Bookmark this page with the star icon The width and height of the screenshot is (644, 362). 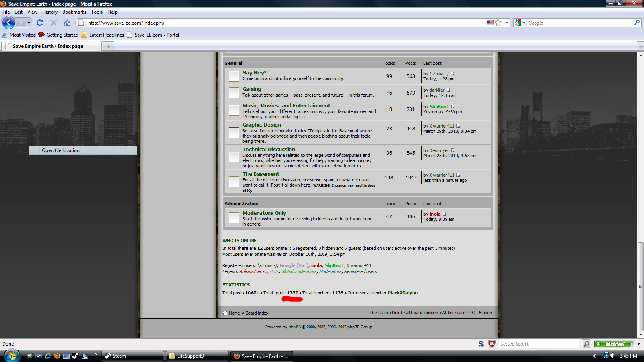[x=498, y=23]
